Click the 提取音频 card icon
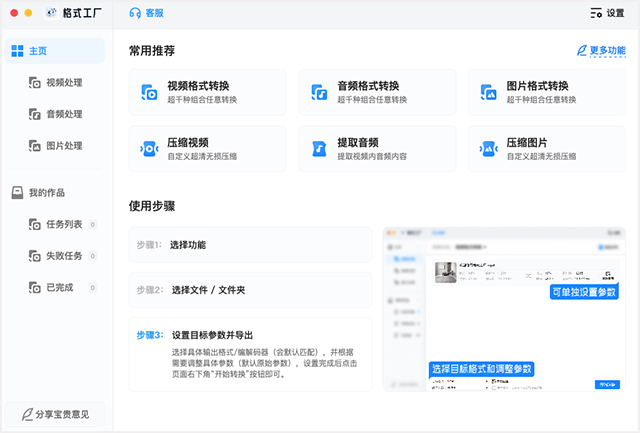The image size is (640, 433). point(319,149)
